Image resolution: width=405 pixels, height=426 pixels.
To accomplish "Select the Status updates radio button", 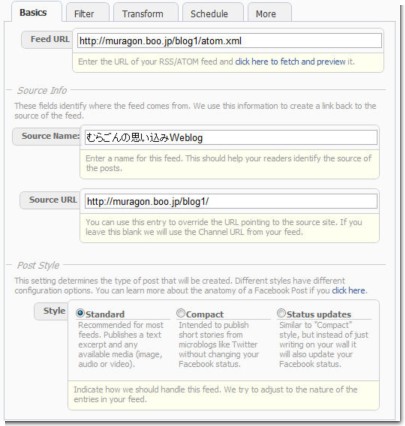I will (281, 313).
